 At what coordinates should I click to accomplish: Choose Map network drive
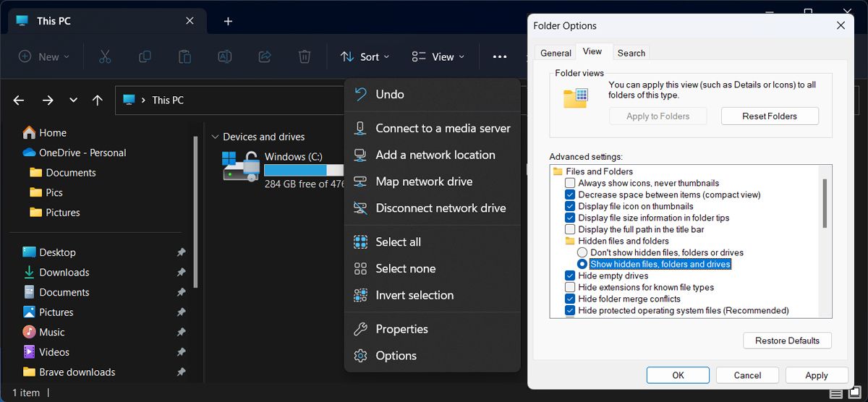click(x=433, y=181)
